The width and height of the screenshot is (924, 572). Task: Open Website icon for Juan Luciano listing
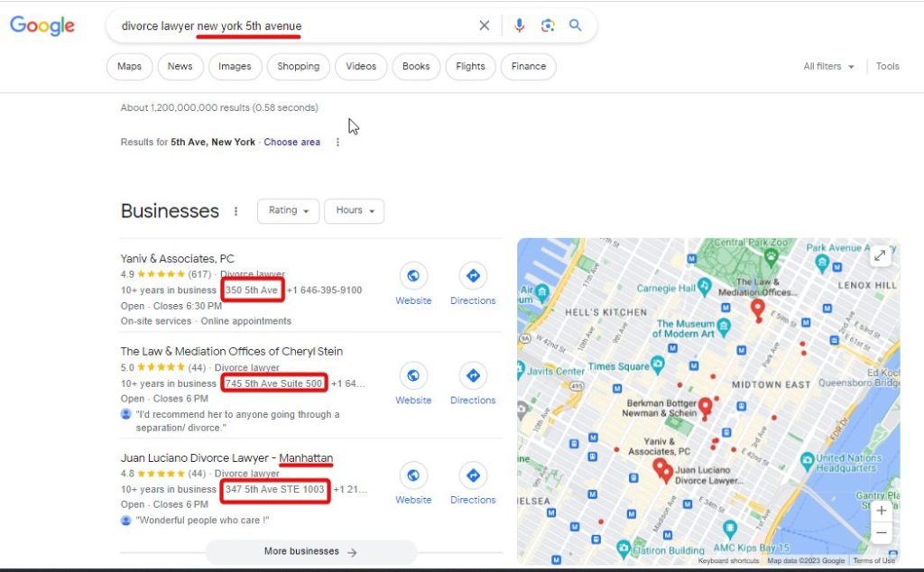[413, 475]
